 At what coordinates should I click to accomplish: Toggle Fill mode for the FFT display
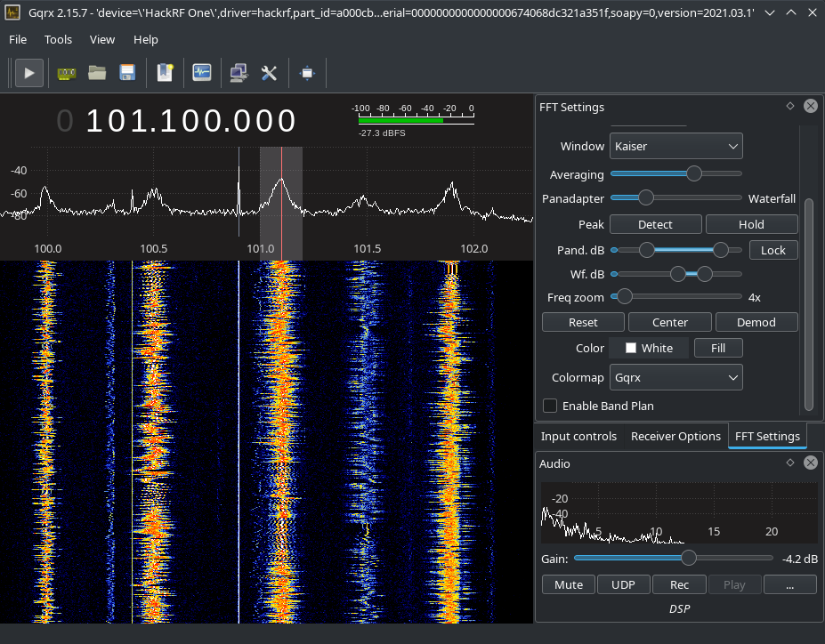click(717, 348)
